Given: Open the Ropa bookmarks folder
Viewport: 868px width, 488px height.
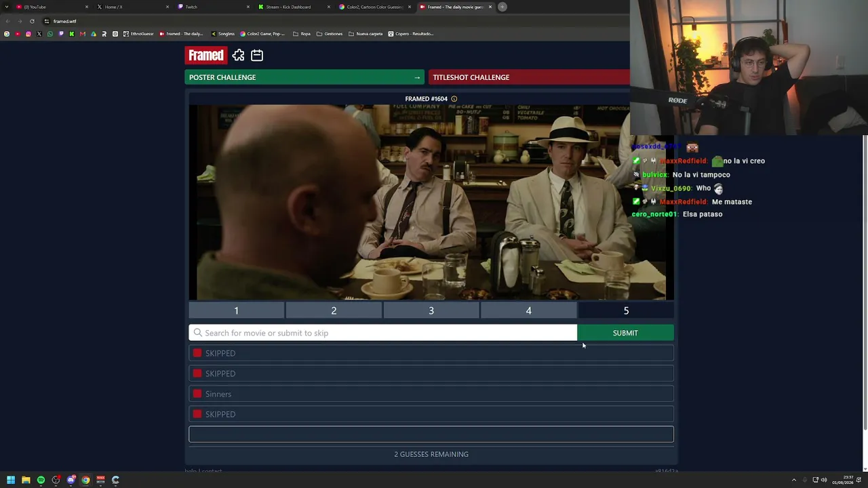Looking at the screenshot, I should (302, 34).
